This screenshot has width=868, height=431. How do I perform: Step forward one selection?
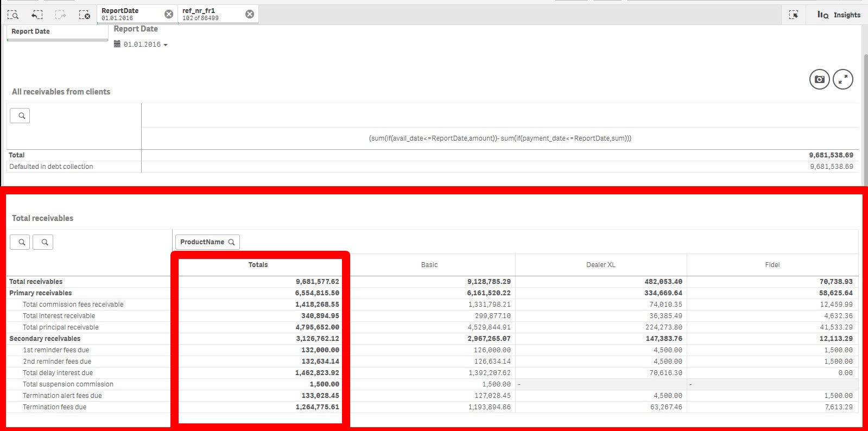(x=61, y=15)
